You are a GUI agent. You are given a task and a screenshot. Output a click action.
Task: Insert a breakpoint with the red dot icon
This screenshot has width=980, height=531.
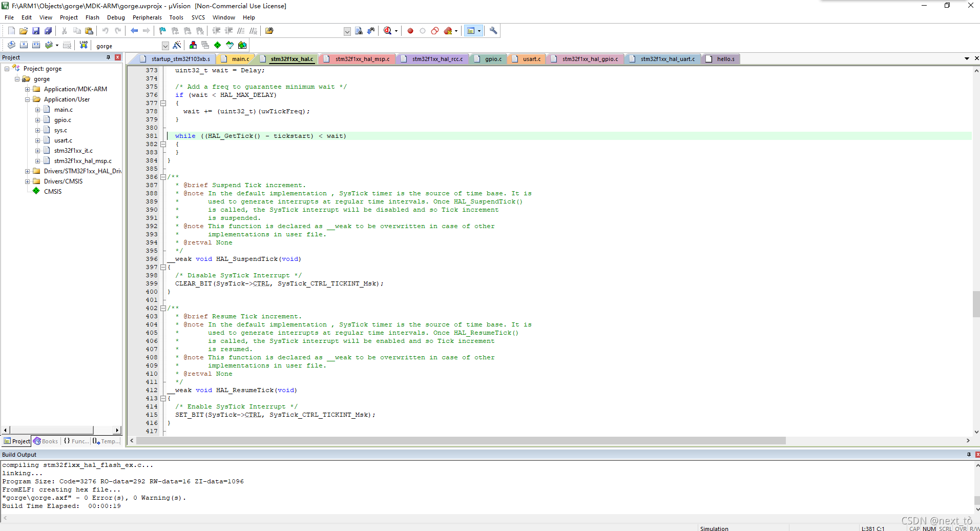point(410,31)
